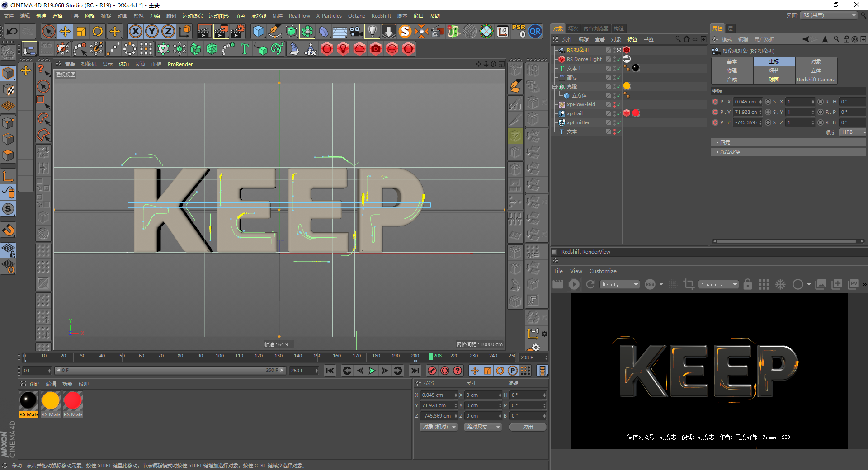Toggle RS Dome Light enabled checkmark
Viewport: 868px width, 470px height.
[618, 59]
